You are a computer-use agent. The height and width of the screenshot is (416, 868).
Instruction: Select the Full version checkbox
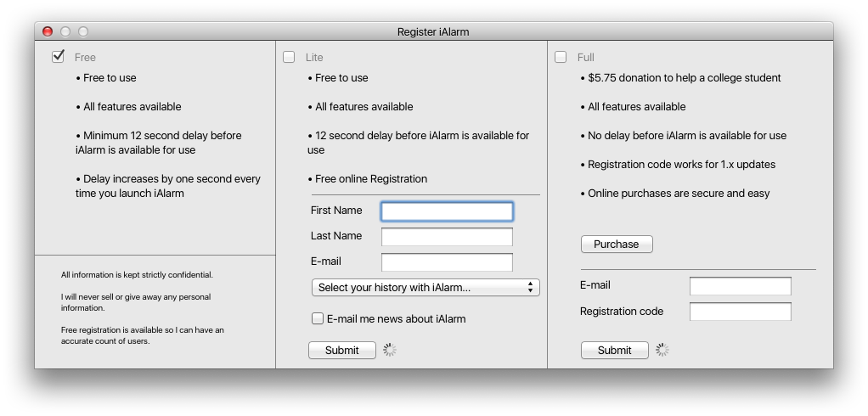click(561, 57)
